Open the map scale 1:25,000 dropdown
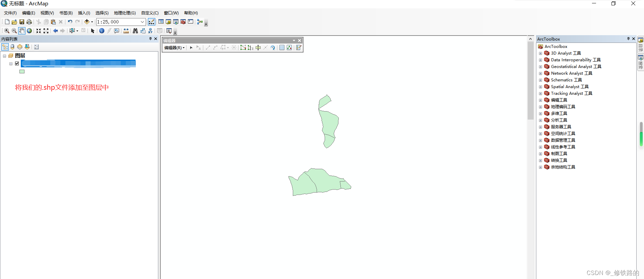Screen dimensions: 644x279 (x=142, y=22)
